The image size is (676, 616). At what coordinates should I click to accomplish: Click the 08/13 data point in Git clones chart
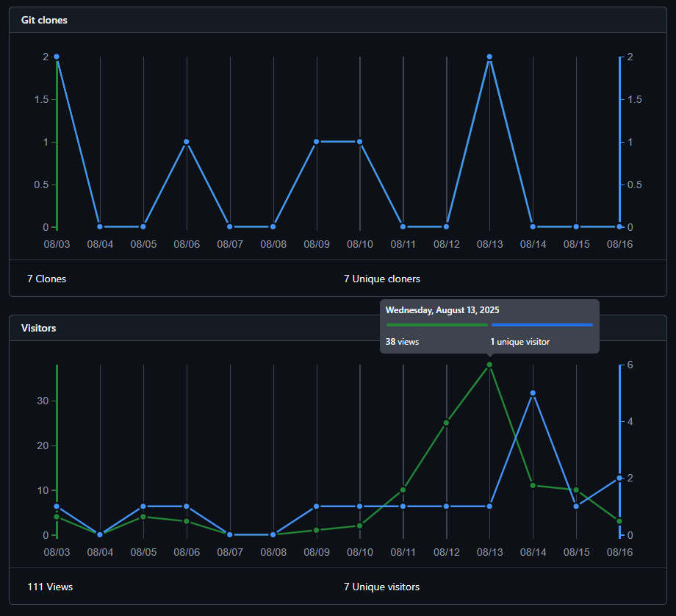[x=489, y=57]
